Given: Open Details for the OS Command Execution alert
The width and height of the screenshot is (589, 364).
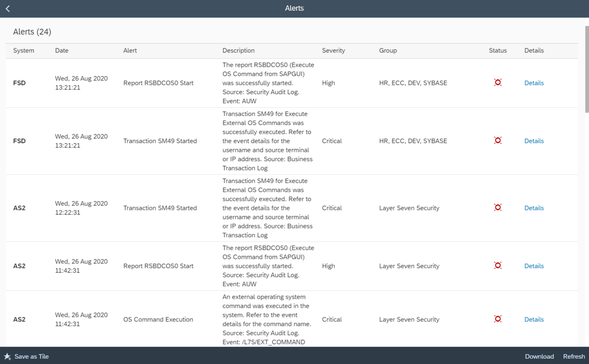Looking at the screenshot, I should point(534,319).
